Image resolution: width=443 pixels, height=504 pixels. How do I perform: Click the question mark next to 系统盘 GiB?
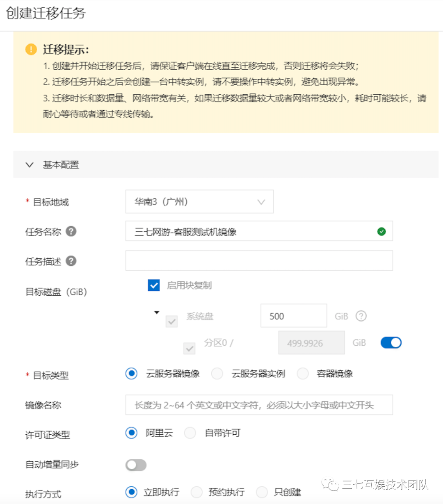361,316
